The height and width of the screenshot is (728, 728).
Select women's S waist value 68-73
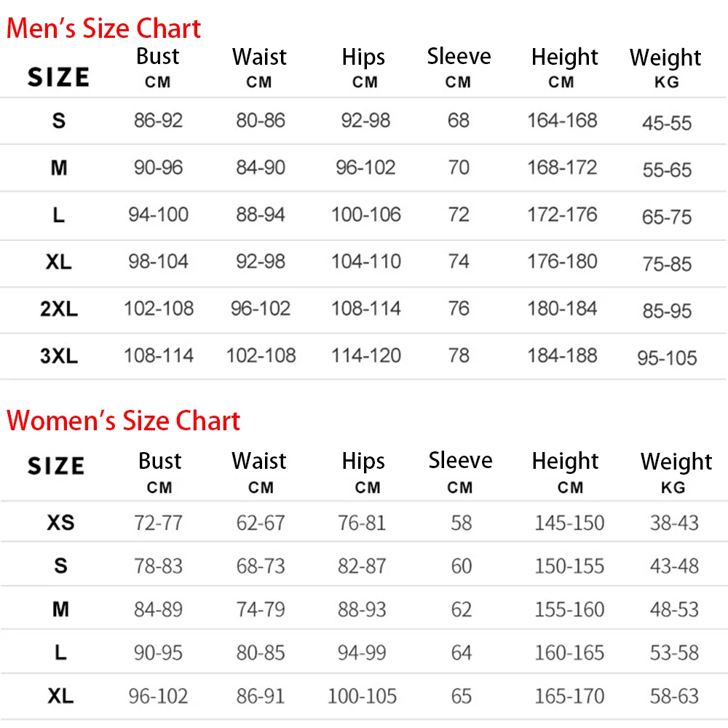[260, 566]
